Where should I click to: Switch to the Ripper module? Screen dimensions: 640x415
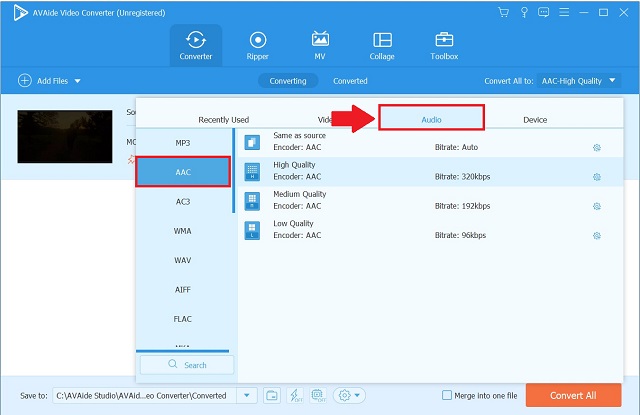click(x=258, y=45)
